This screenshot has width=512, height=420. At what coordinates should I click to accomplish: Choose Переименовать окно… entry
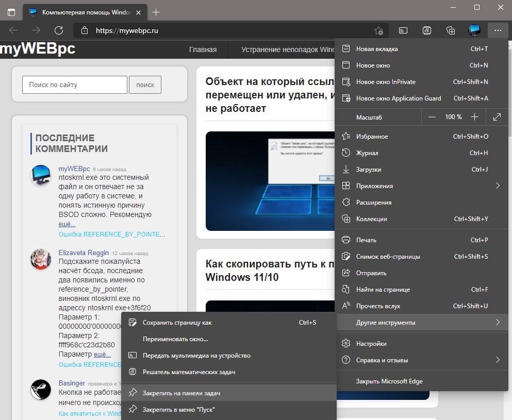pos(228,339)
